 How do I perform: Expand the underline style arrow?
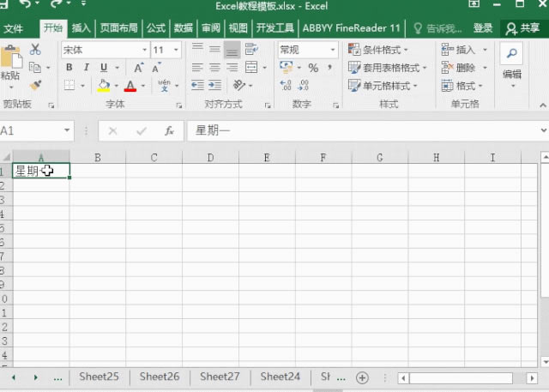point(118,68)
